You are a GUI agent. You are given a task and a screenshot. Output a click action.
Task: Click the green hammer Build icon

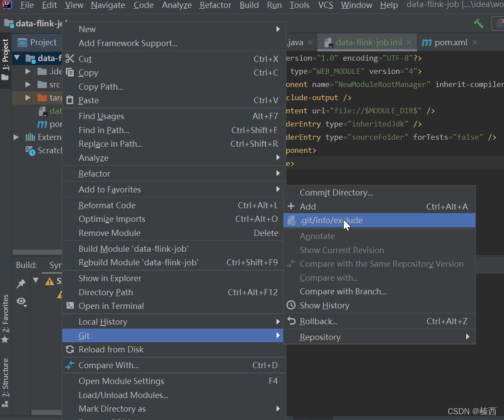(x=479, y=23)
